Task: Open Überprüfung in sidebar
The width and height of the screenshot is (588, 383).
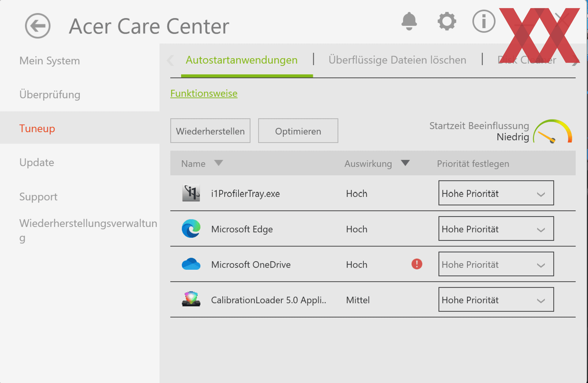Action: pos(50,94)
